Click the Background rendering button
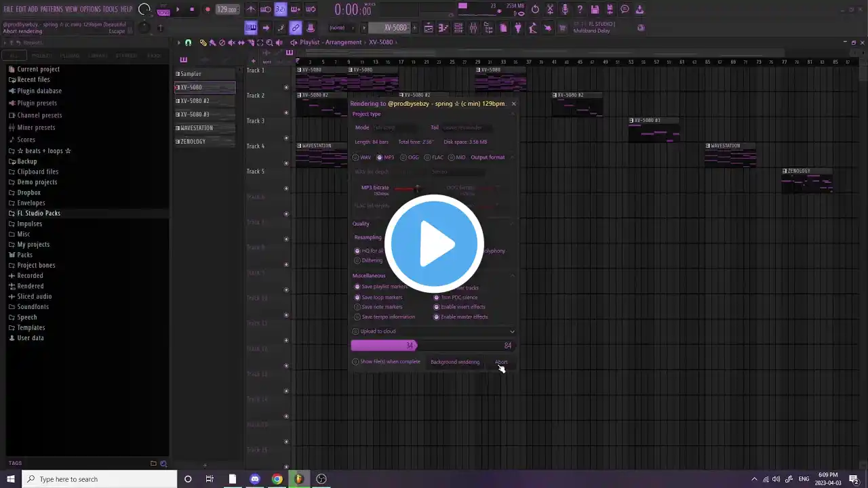 pos(454,362)
